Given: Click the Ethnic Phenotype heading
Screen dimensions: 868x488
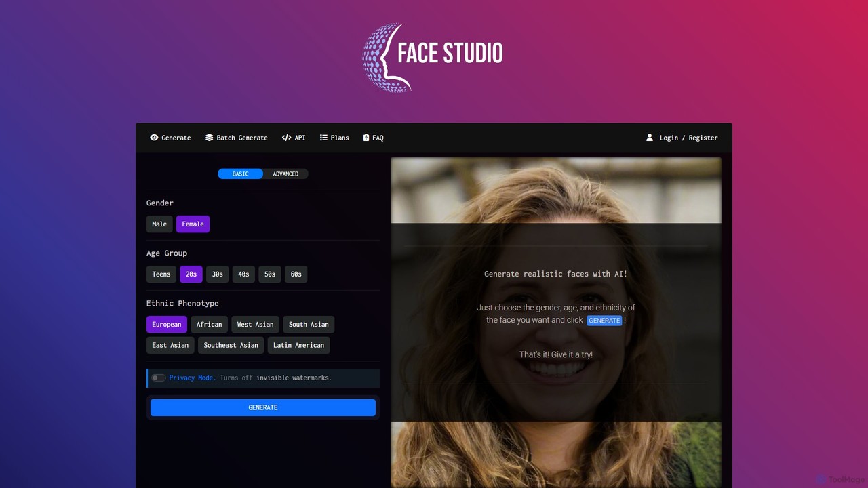Looking at the screenshot, I should click(x=182, y=303).
